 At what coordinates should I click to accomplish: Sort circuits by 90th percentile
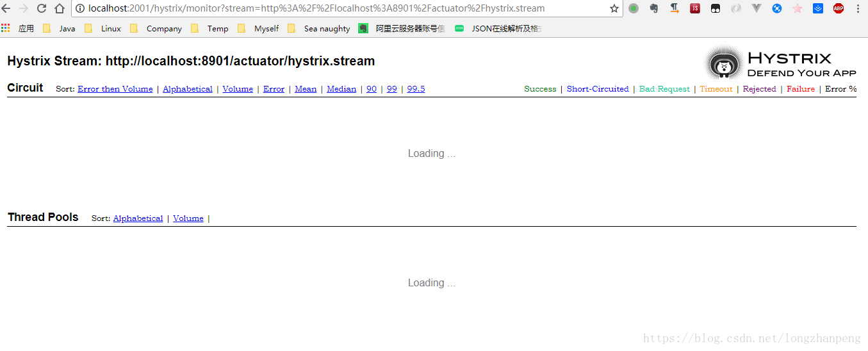(x=372, y=89)
